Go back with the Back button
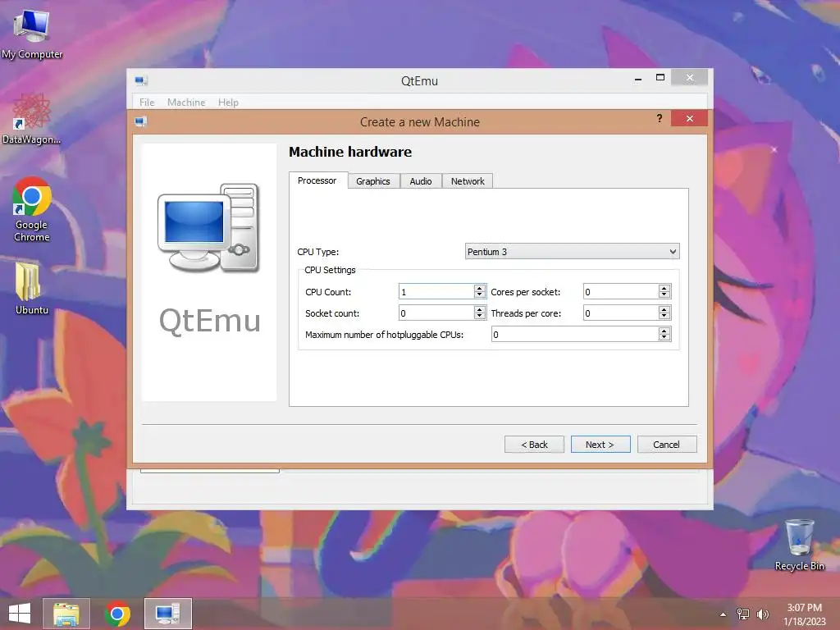This screenshot has width=840, height=630. pyautogui.click(x=534, y=444)
